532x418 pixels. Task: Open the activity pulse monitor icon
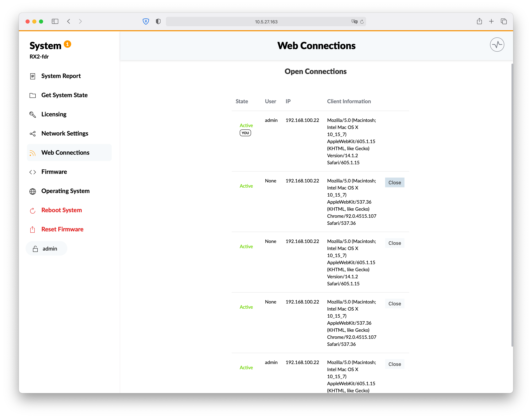click(x=497, y=45)
